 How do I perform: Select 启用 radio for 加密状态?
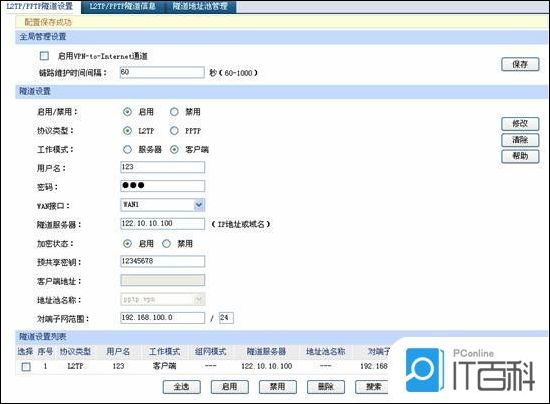click(x=127, y=244)
